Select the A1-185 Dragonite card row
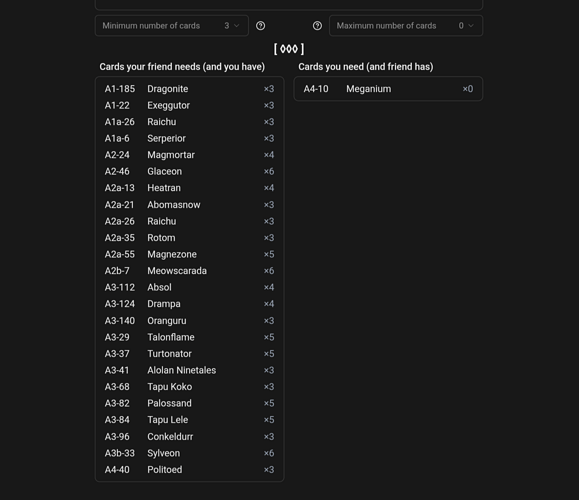579x500 pixels. tap(189, 89)
